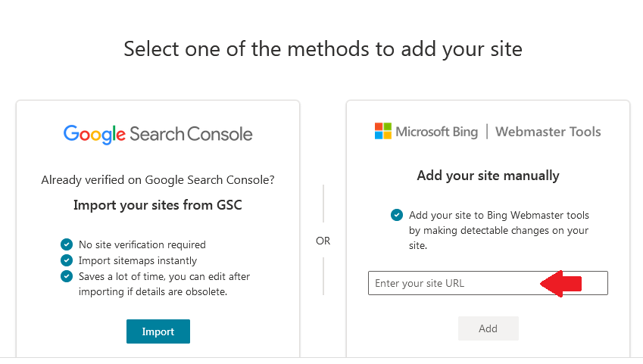Click the Google Search Console logo
The width and height of the screenshot is (643, 364).
[x=158, y=135]
